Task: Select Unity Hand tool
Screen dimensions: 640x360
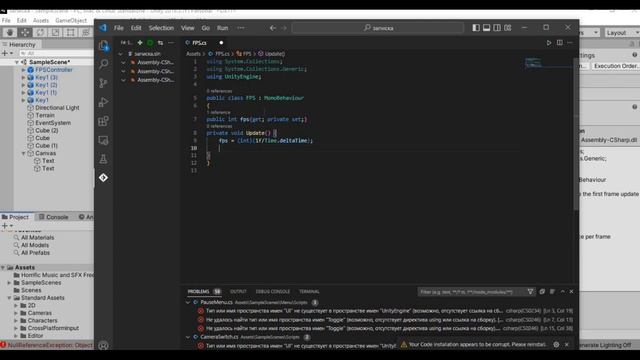Action: point(10,32)
